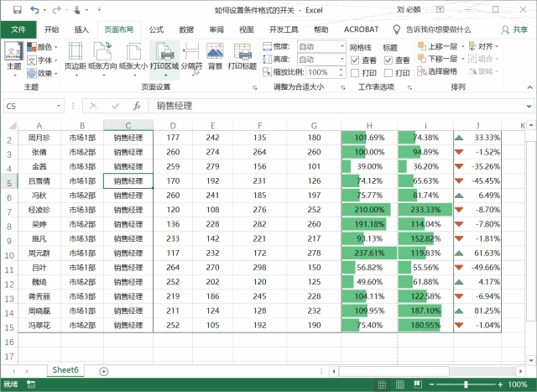Open theme Fonts (字体) menu
This screenshot has height=392, width=537.
pyautogui.click(x=42, y=60)
